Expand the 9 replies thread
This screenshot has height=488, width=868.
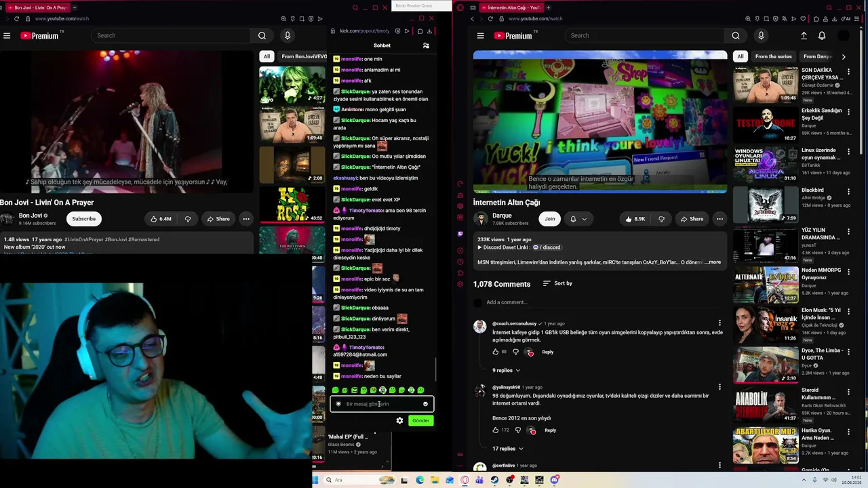pyautogui.click(x=506, y=371)
